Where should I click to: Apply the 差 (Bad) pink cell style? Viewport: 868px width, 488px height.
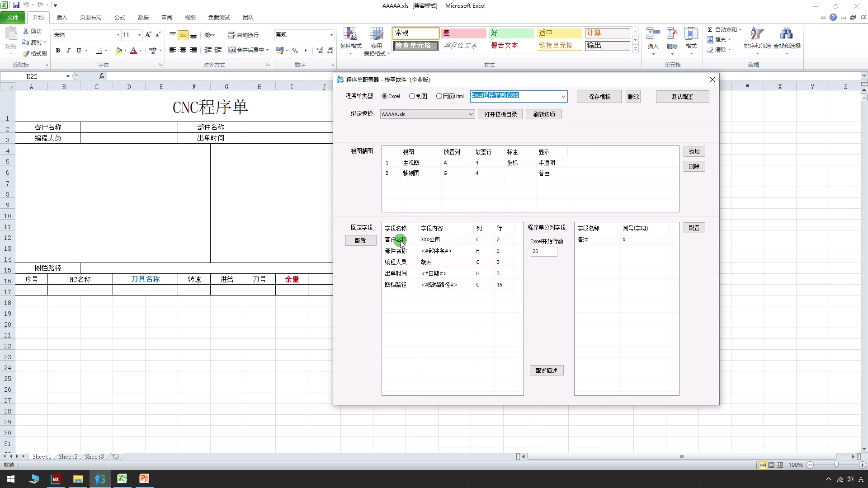pos(463,33)
